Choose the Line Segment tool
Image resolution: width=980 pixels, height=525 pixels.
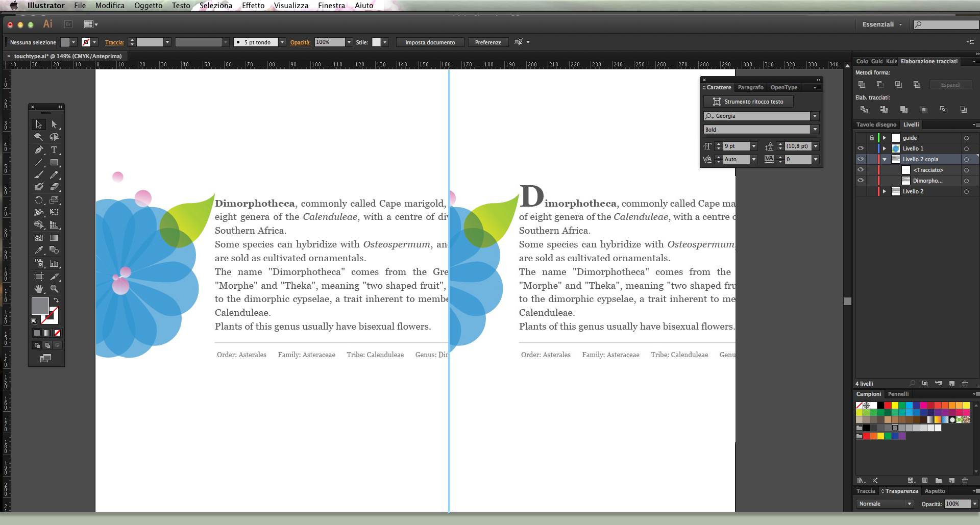pos(38,163)
